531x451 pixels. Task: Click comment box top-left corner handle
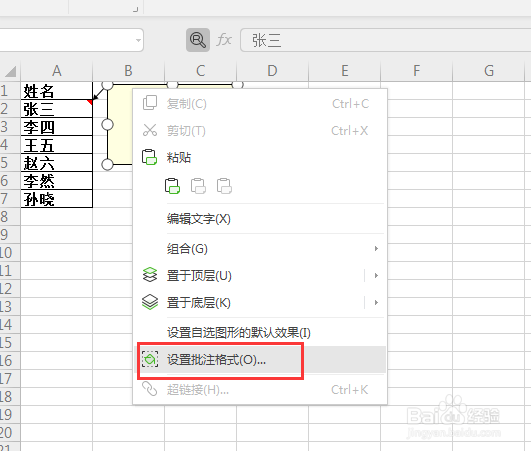107,85
